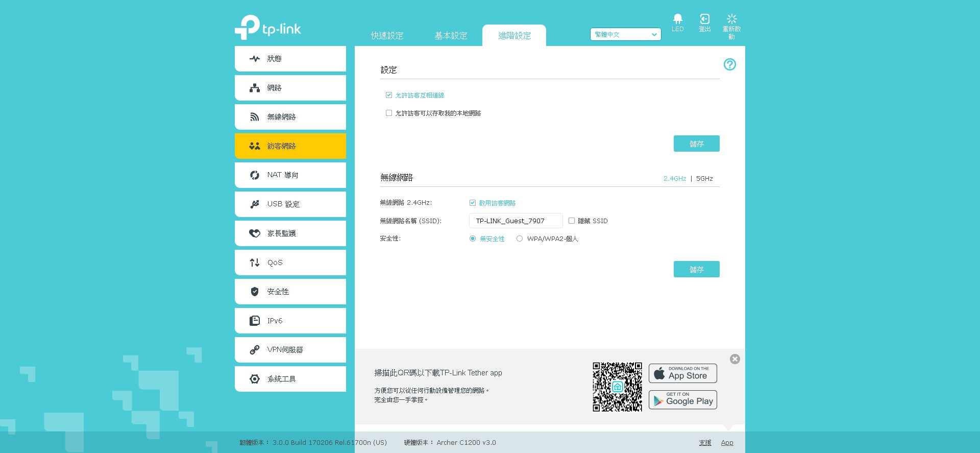Close the Tether app banner
Viewport: 980px width, 453px height.
[734, 359]
